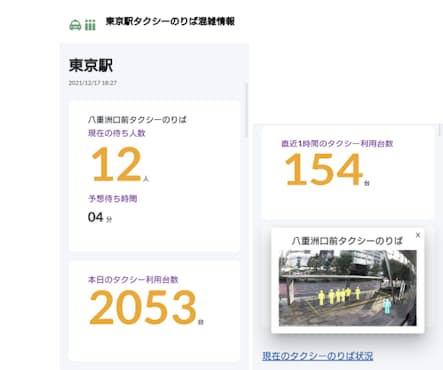Click the right panel scrollbar
Image resolution: width=443 pixels, height=370 pixels.
click(440, 131)
